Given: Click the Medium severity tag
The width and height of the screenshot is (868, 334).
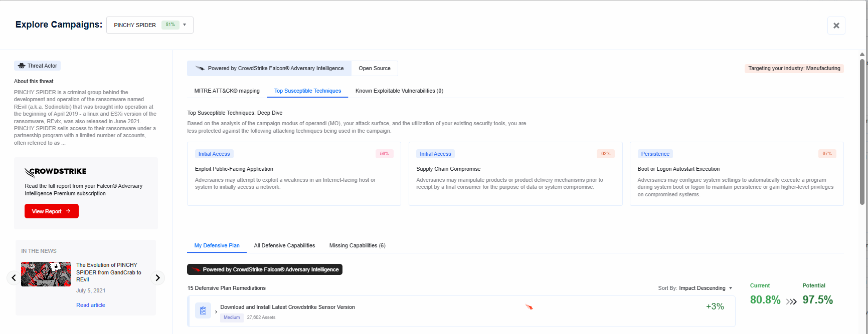Looking at the screenshot, I should coord(232,317).
